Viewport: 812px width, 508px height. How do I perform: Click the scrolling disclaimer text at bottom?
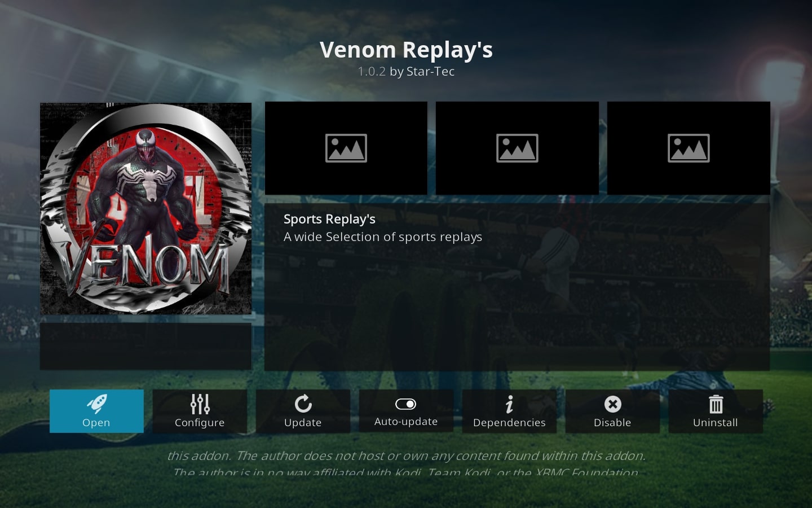click(x=406, y=464)
